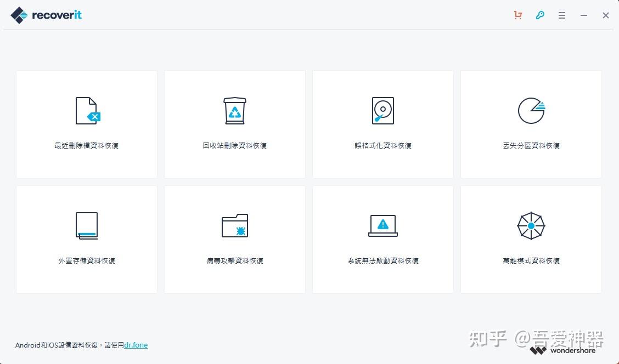
Task: Open the hamburger menu
Action: (x=562, y=15)
